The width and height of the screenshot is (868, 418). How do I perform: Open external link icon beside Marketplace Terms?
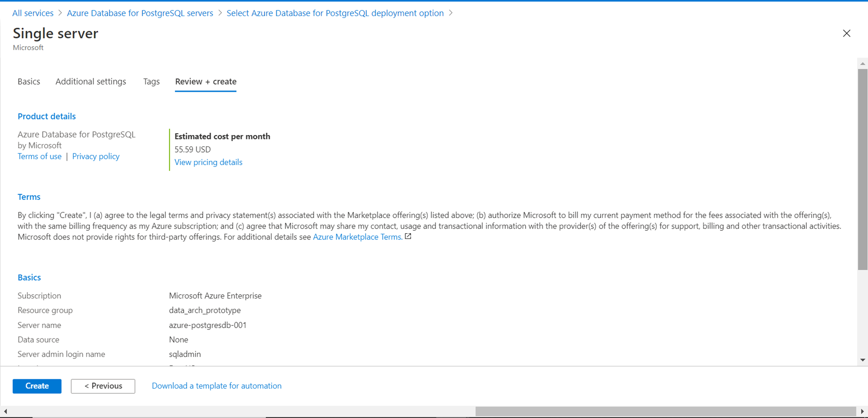pyautogui.click(x=408, y=236)
